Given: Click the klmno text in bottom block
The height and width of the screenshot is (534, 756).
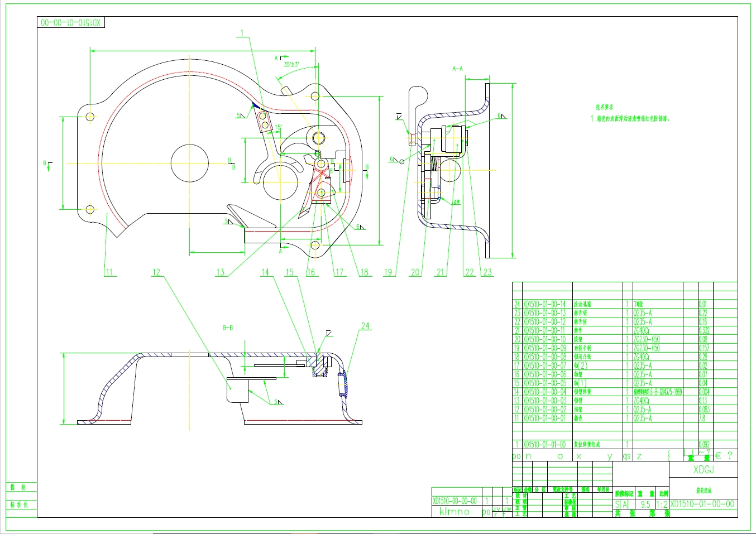Looking at the screenshot, I should coord(454,512).
